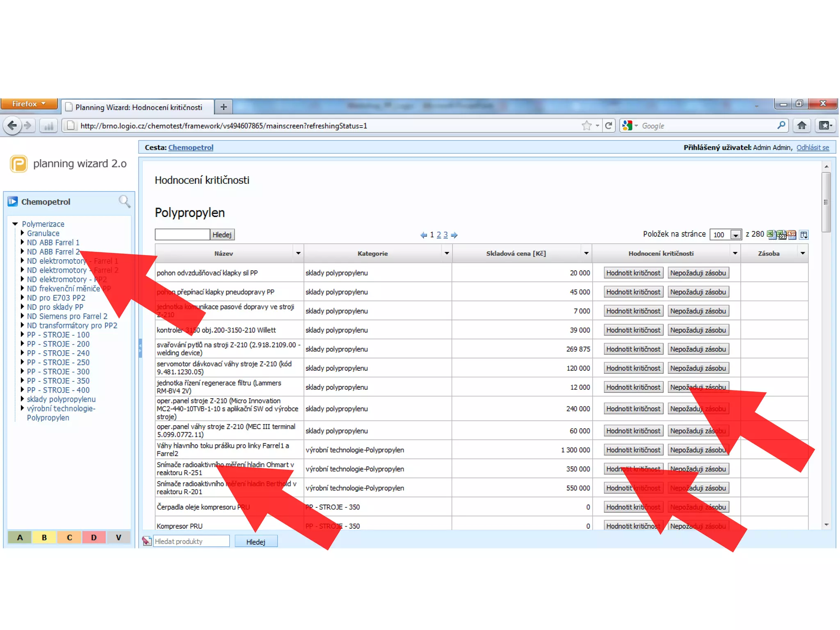Click the Excel export icon

pos(771,234)
